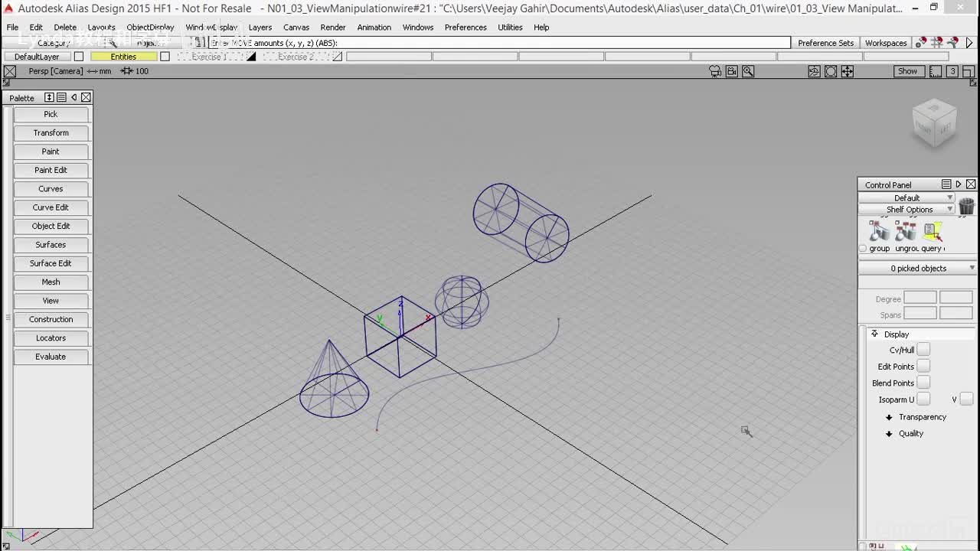Open the Default shelf dropdown
Screen dimensions: 980x551
[x=907, y=197]
